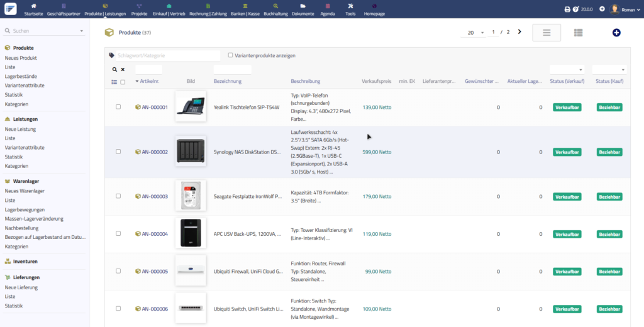The image size is (644, 327).
Task: Open the Suchen dropdown in the sidebar
Action: point(81,31)
